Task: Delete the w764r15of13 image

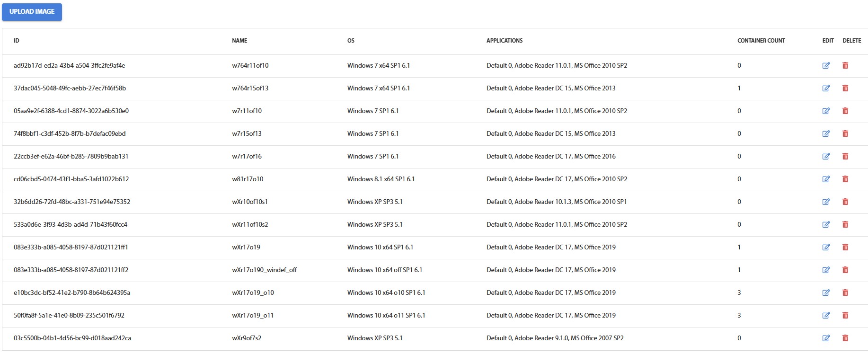Action: click(x=845, y=88)
